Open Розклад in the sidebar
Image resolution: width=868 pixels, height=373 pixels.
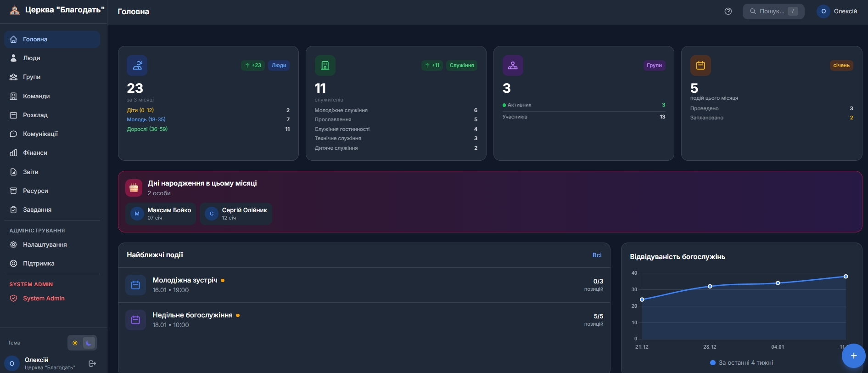pos(52,115)
